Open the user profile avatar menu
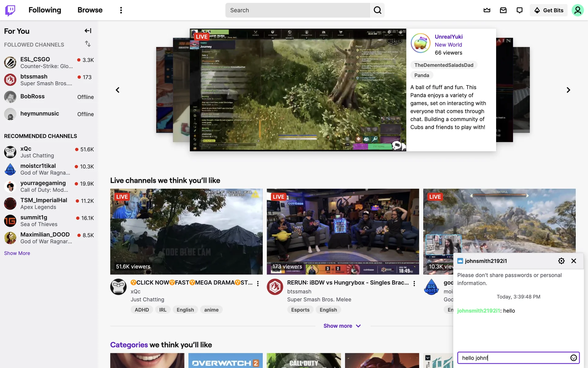This screenshot has width=588, height=368. (x=577, y=10)
